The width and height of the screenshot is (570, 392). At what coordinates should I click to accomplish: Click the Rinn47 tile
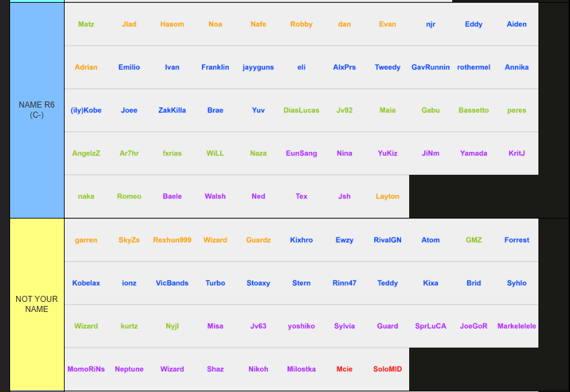click(x=345, y=283)
